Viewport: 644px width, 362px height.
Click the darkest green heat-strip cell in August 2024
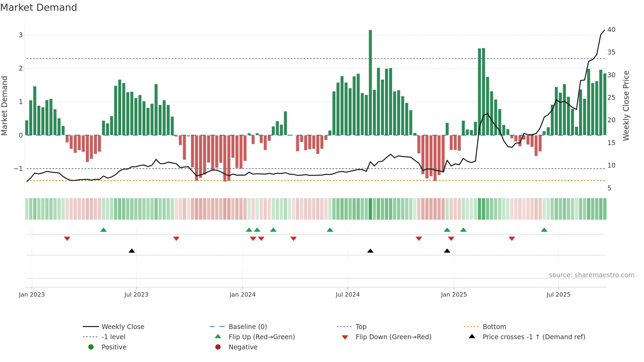tap(370, 209)
